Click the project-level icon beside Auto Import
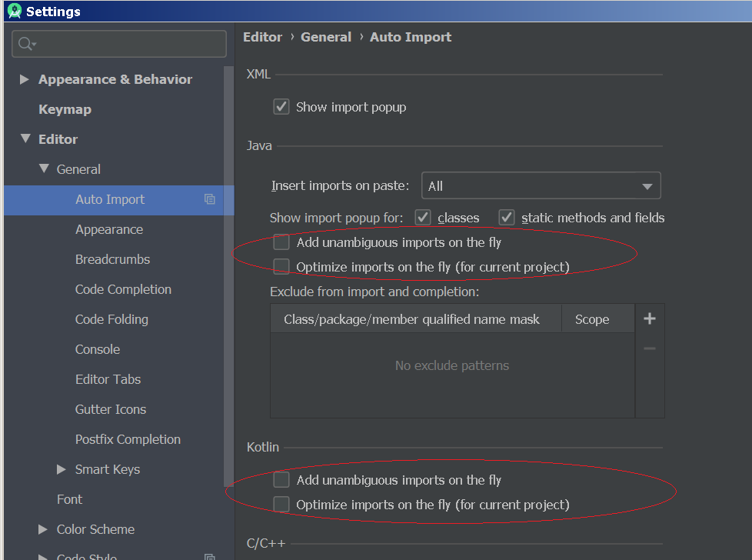The width and height of the screenshot is (752, 560). pos(210,199)
